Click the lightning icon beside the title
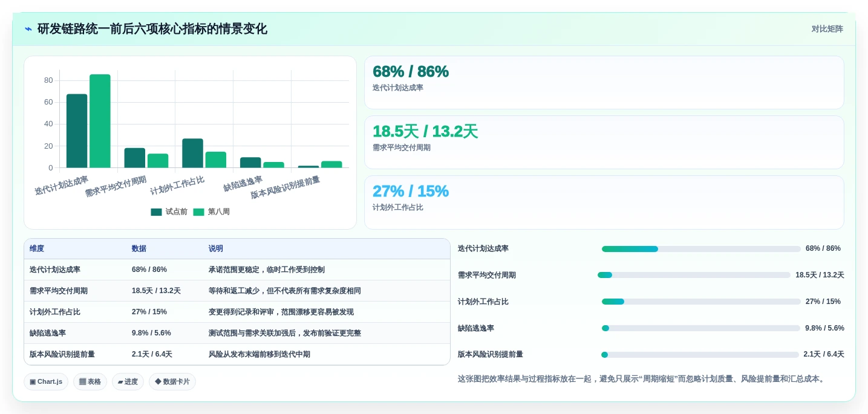 pyautogui.click(x=28, y=29)
